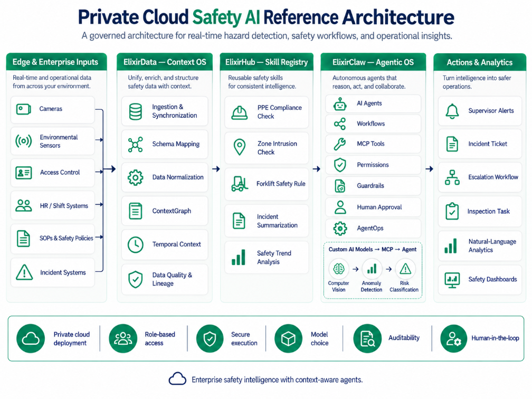This screenshot has width=532, height=399.
Task: Click the AgentOps gear icon
Action: point(340,229)
